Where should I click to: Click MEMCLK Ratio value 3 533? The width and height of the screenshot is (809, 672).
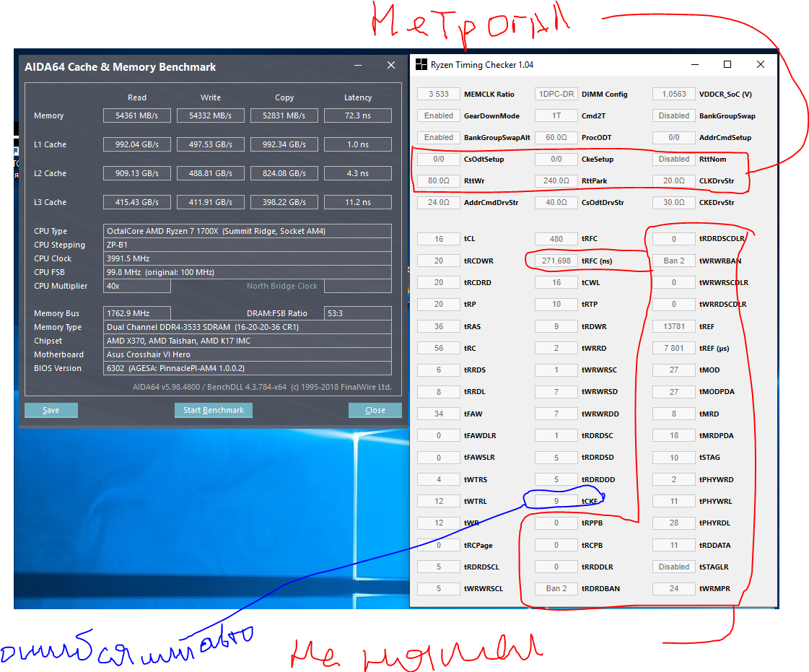(439, 94)
